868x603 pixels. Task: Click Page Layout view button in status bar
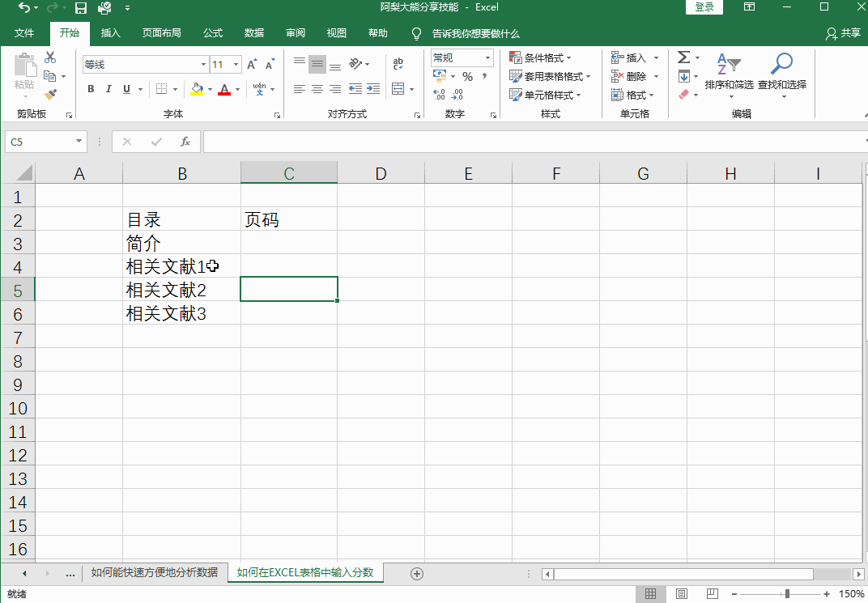pos(682,594)
